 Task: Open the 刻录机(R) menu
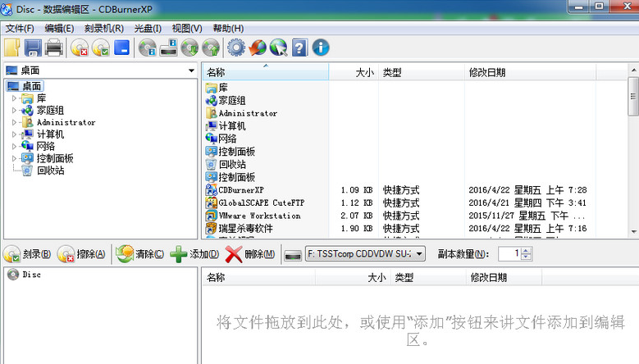(104, 29)
